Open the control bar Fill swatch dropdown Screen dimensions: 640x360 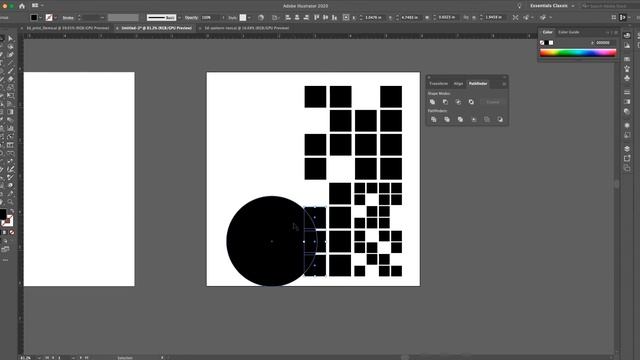pyautogui.click(x=40, y=18)
